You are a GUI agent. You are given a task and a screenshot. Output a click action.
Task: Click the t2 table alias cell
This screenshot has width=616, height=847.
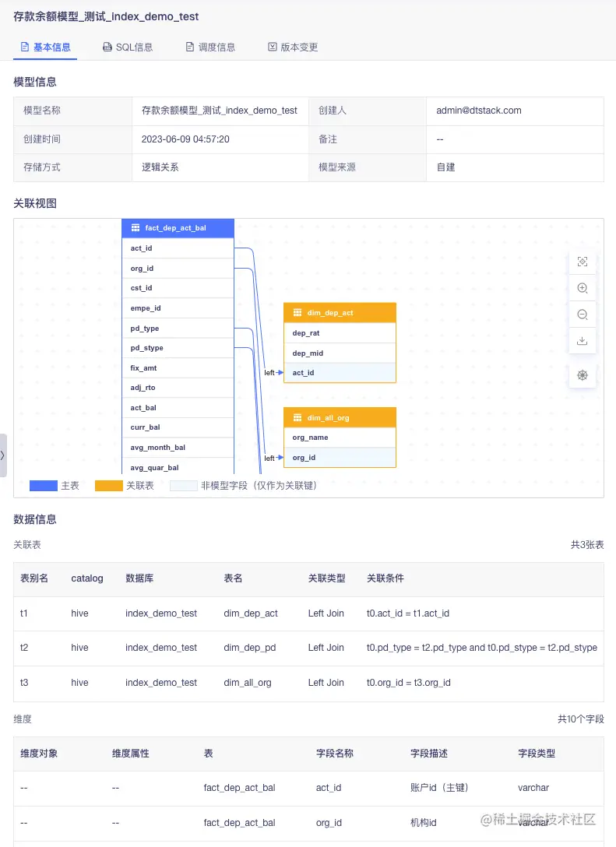[x=24, y=647]
